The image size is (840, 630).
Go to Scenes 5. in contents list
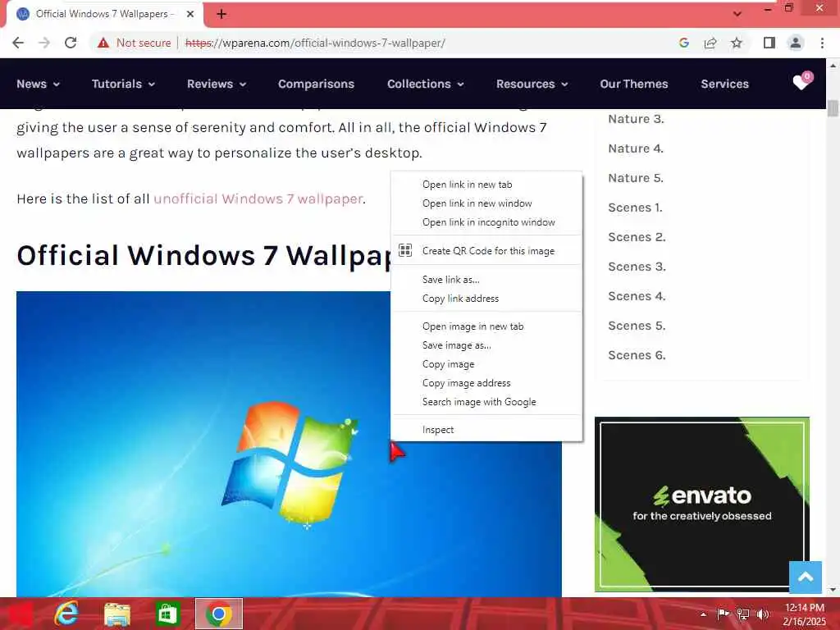pyautogui.click(x=637, y=325)
